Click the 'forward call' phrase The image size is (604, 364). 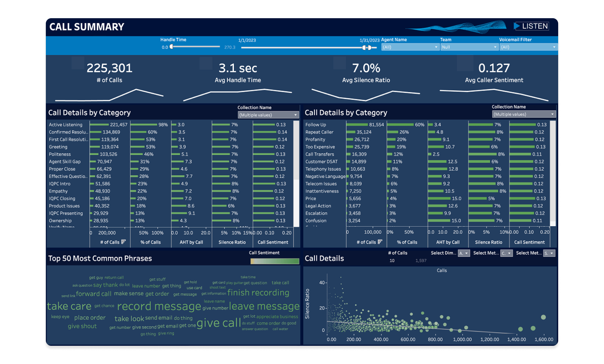93,294
